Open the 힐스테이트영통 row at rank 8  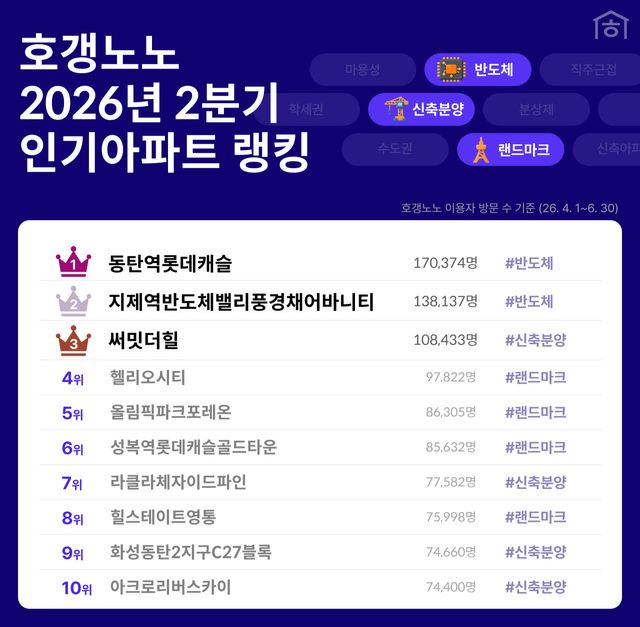tap(320, 517)
